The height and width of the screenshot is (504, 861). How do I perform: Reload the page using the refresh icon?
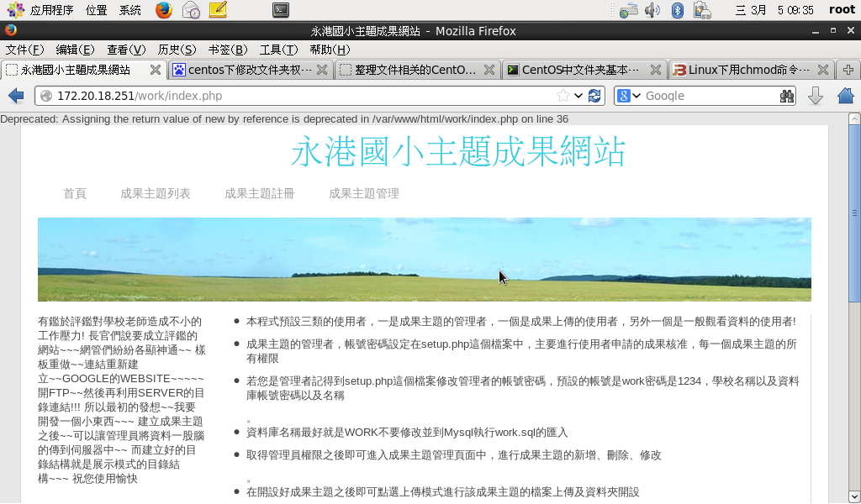coord(595,96)
